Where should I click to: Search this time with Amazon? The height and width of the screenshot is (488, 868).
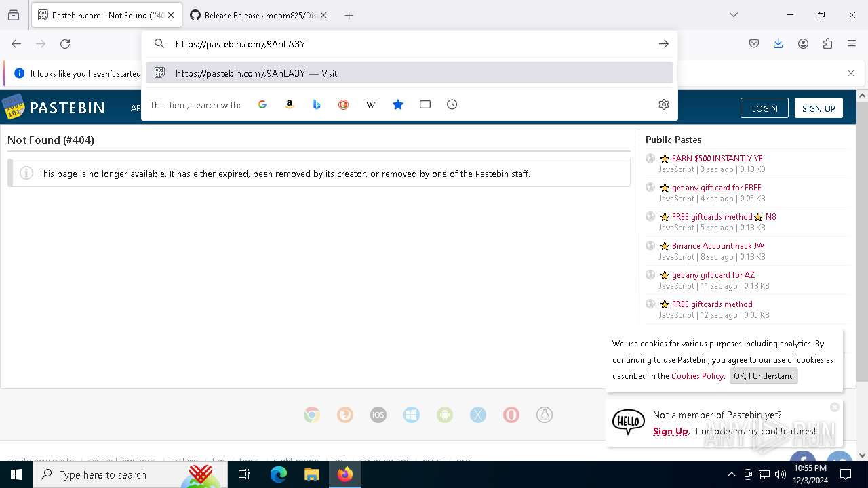(290, 104)
